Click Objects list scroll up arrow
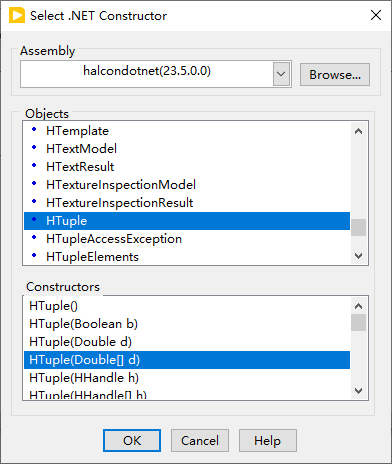This screenshot has width=392, height=464. click(358, 131)
